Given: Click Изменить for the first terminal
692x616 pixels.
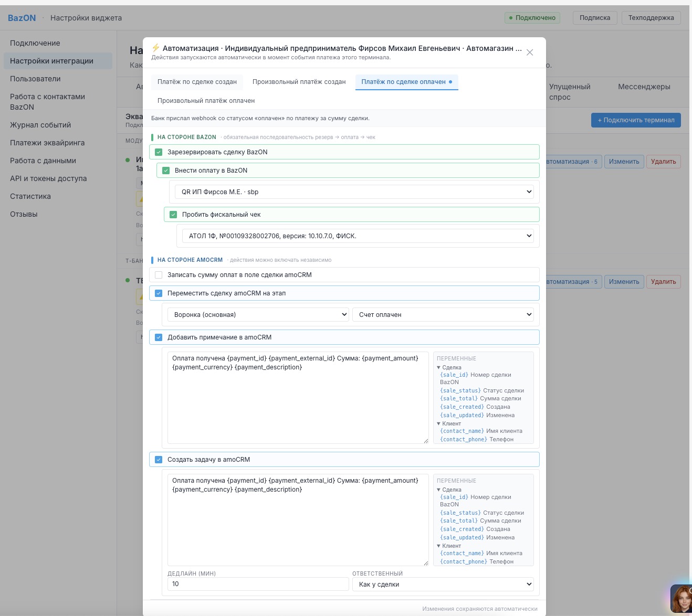Looking at the screenshot, I should pyautogui.click(x=624, y=162).
